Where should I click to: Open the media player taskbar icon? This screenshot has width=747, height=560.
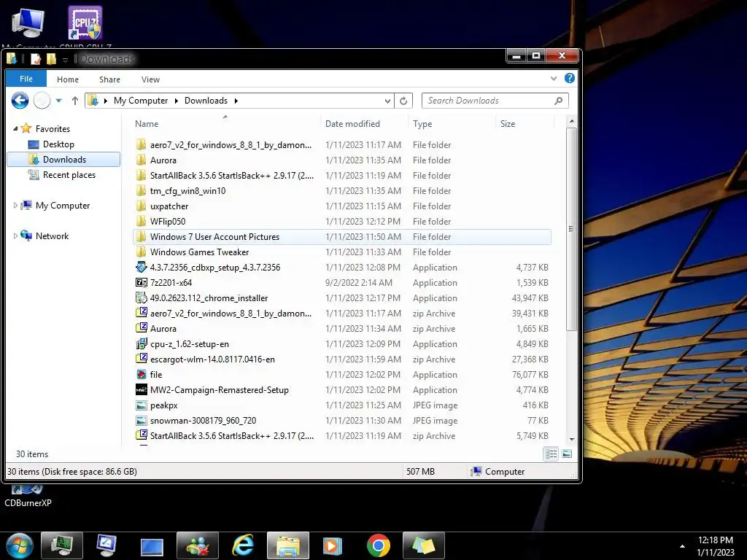333,545
